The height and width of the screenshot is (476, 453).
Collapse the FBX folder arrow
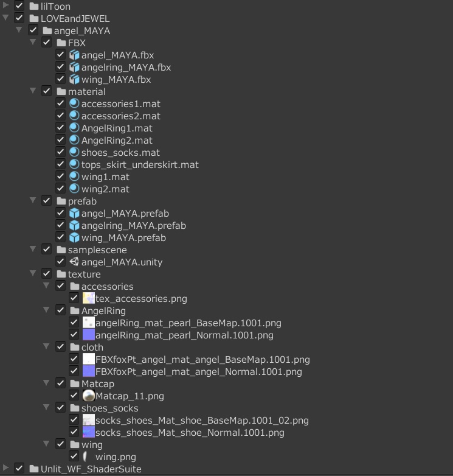33,42
